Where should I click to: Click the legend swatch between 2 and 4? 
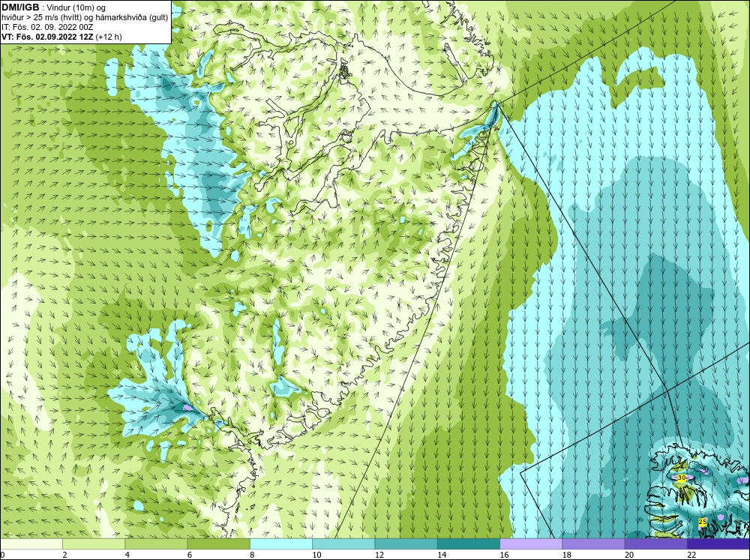94,544
